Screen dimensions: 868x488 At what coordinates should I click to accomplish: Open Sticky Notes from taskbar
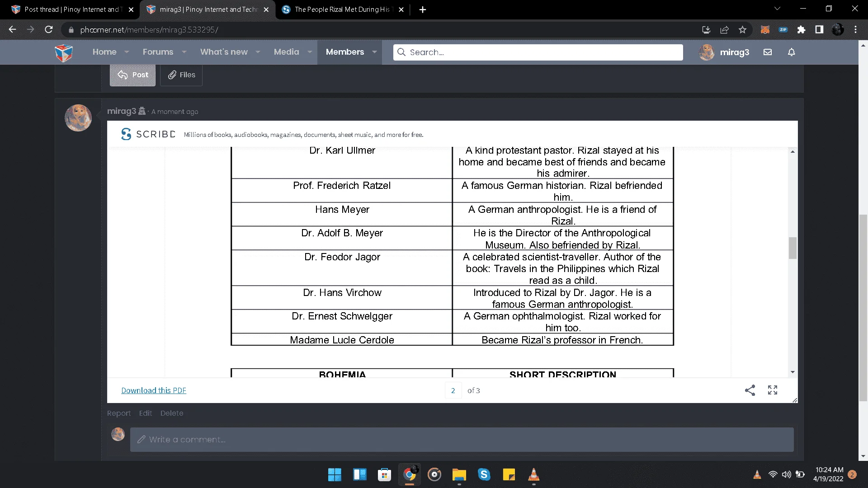pyautogui.click(x=509, y=475)
